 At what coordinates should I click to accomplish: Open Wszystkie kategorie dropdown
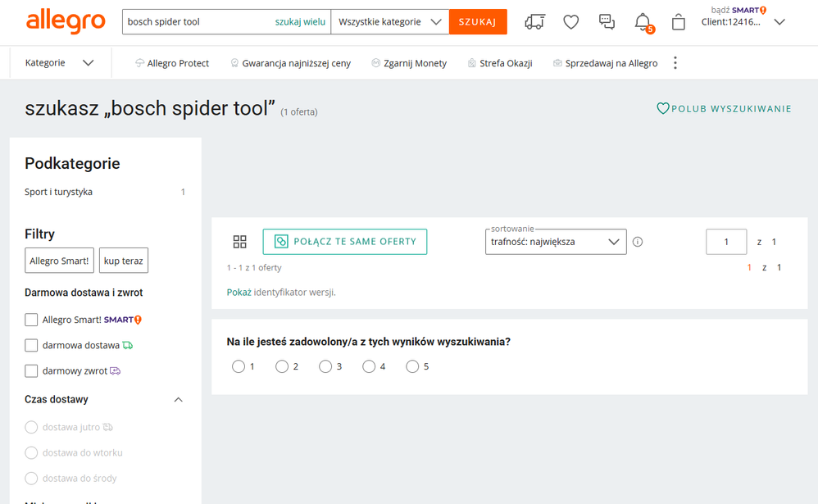click(389, 22)
